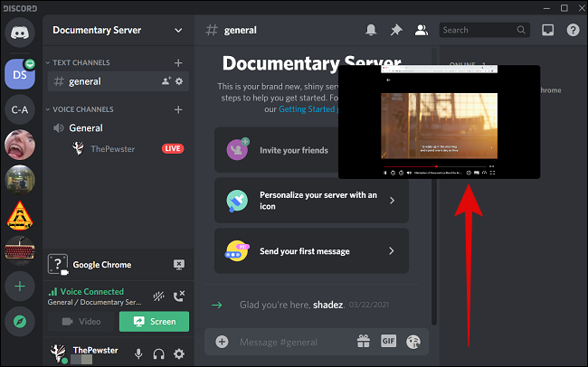Open the Help question mark icon
Image resolution: width=588 pixels, height=367 pixels.
(x=573, y=30)
